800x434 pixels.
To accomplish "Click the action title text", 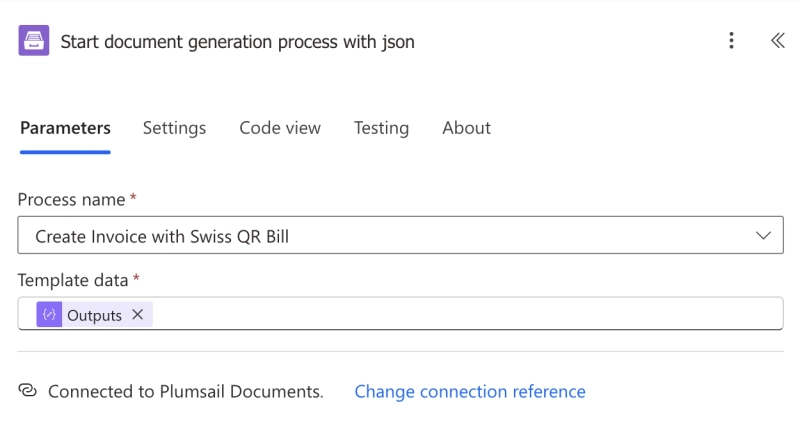I will point(237,42).
